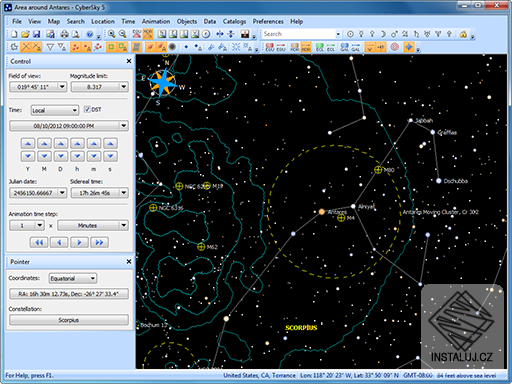Open the Location menu
Screen dimensions: 512x384
point(103,21)
